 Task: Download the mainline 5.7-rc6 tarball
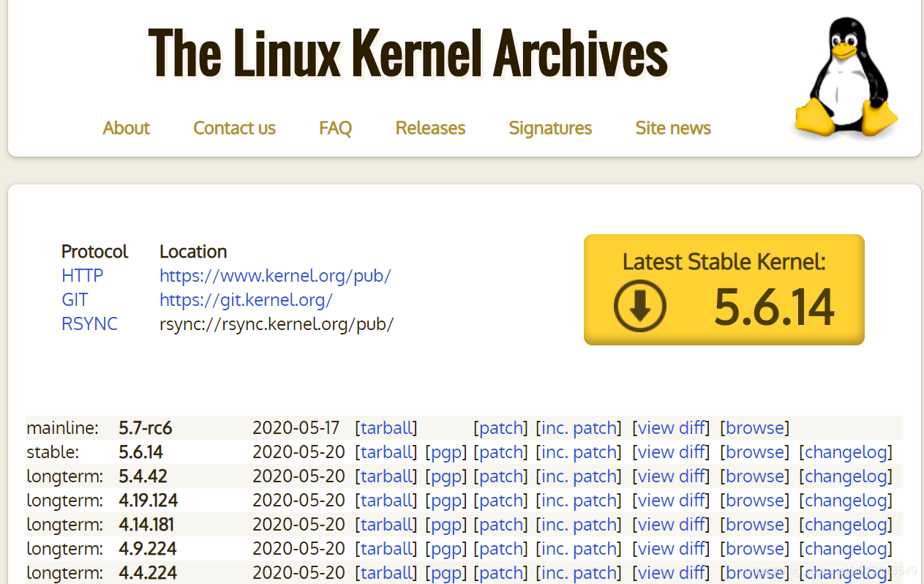coord(386,427)
